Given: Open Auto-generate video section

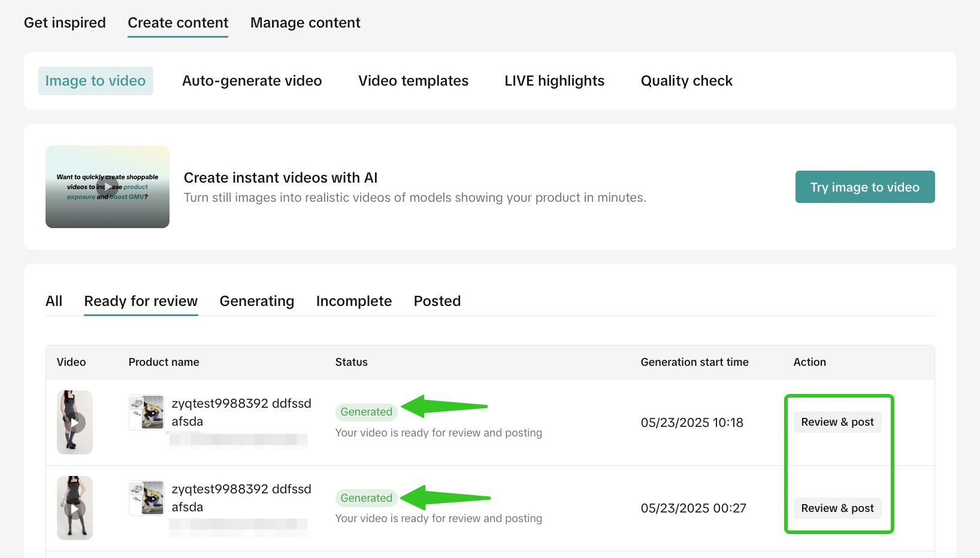Looking at the screenshot, I should tap(252, 81).
